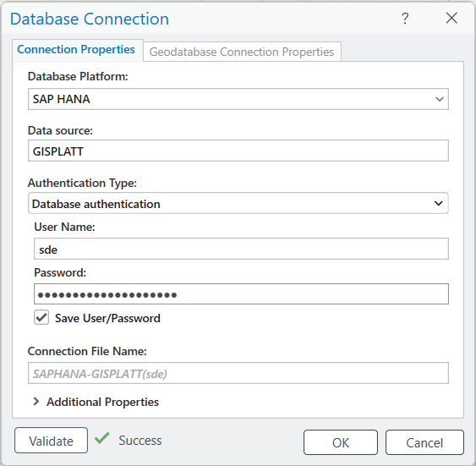Click the Authentication Type label

pos(82,183)
